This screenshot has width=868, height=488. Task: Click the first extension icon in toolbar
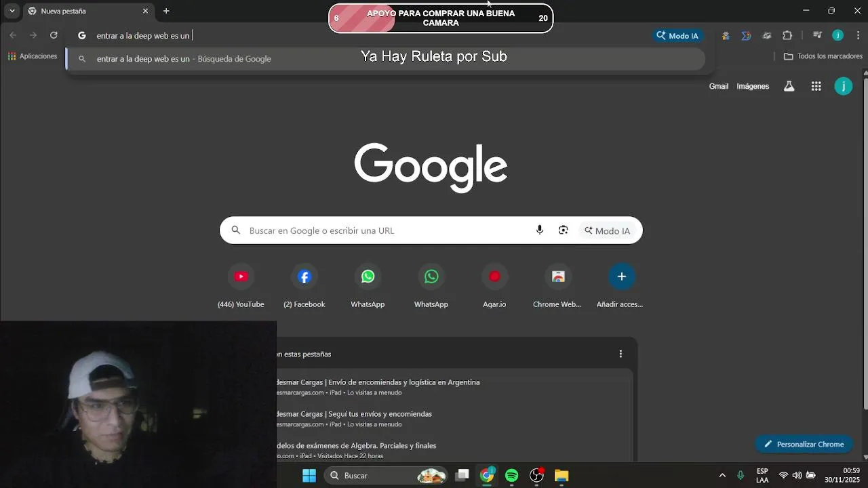[726, 35]
